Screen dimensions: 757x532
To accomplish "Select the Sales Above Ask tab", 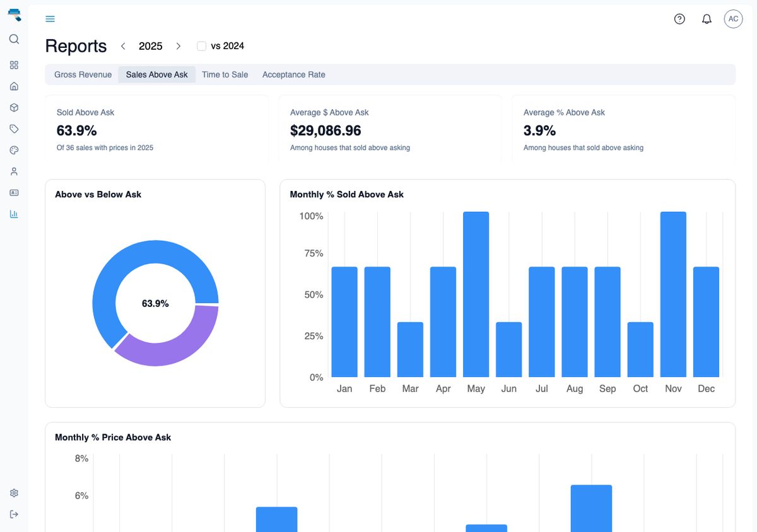I will click(157, 74).
